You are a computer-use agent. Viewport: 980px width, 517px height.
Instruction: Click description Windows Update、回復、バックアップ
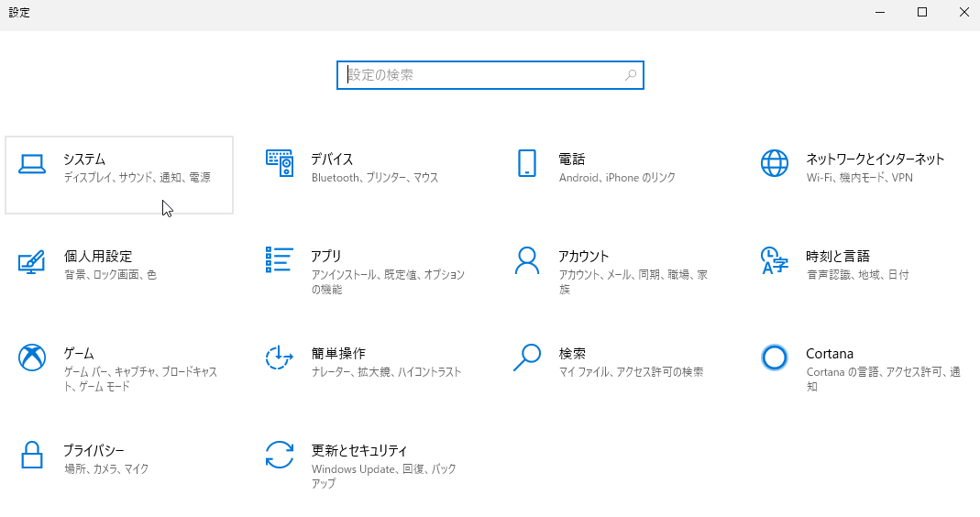click(384, 477)
